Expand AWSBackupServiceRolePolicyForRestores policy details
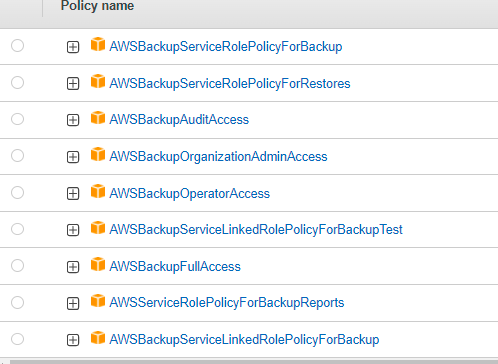 (x=73, y=83)
